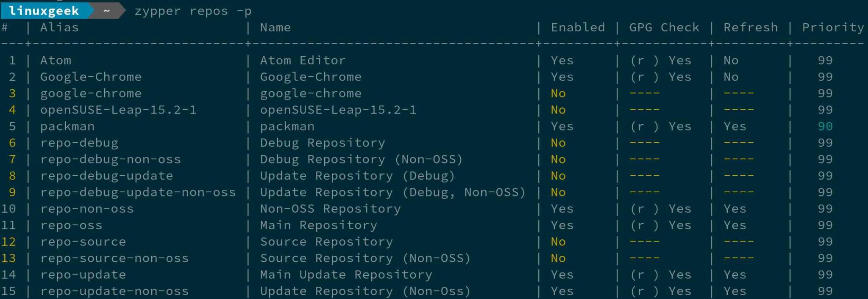Click the tilde home directory prompt segment

click(106, 11)
